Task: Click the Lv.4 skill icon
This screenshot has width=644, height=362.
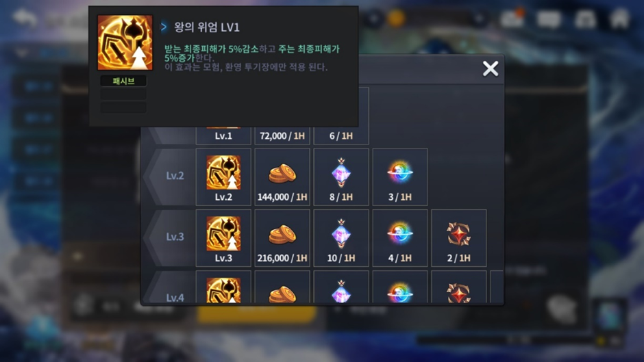Action: click(x=223, y=289)
